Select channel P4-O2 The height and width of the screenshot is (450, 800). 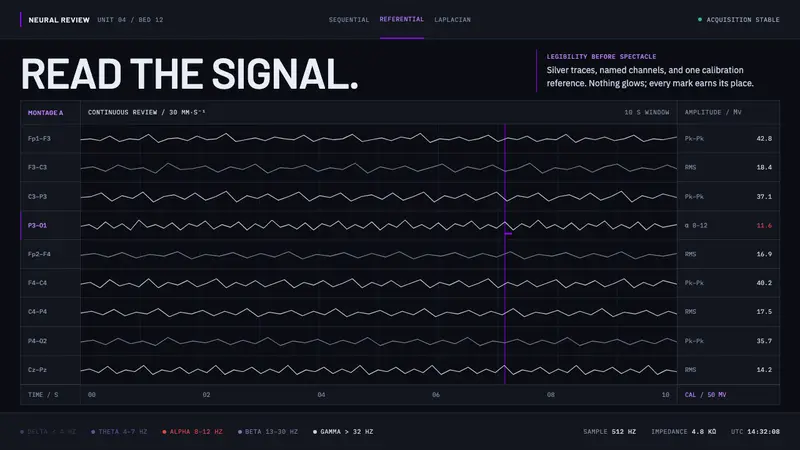coord(50,341)
